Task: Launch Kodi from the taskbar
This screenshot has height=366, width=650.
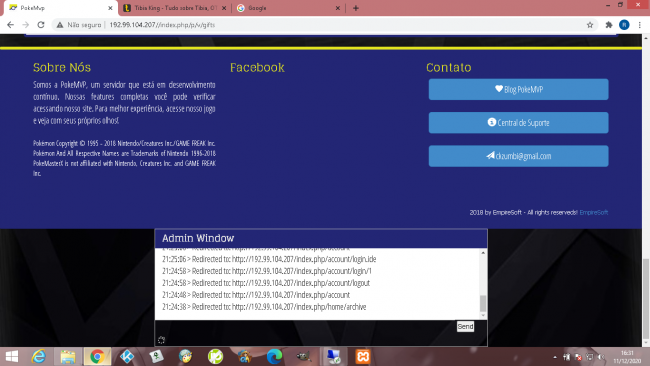Action: [127, 356]
